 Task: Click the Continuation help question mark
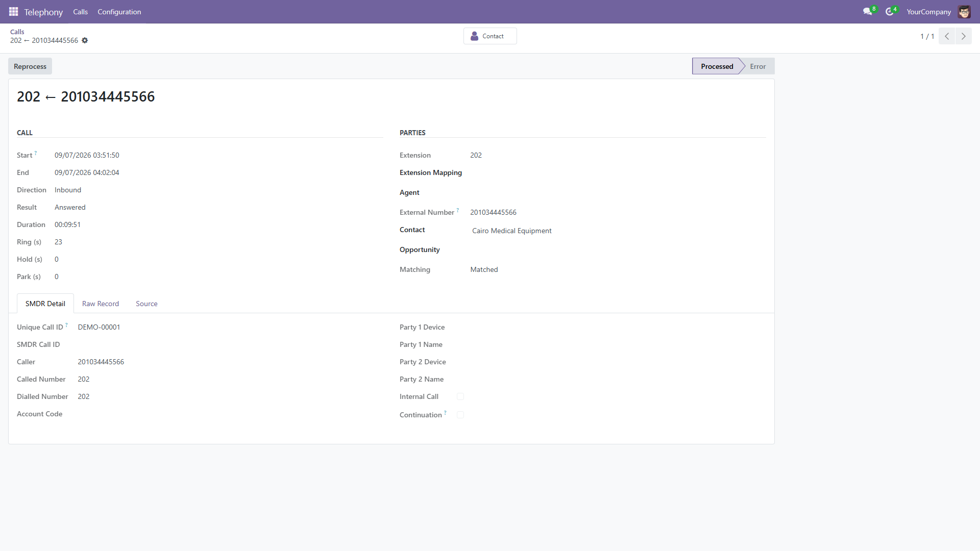tap(445, 413)
